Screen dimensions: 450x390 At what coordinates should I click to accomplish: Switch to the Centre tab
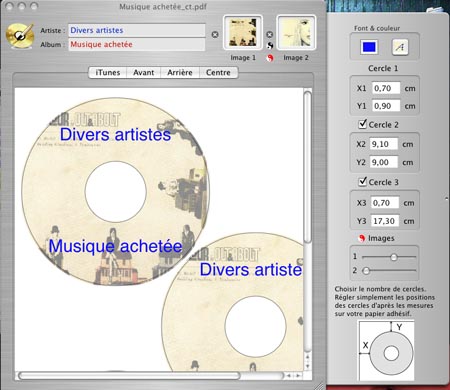tap(218, 73)
